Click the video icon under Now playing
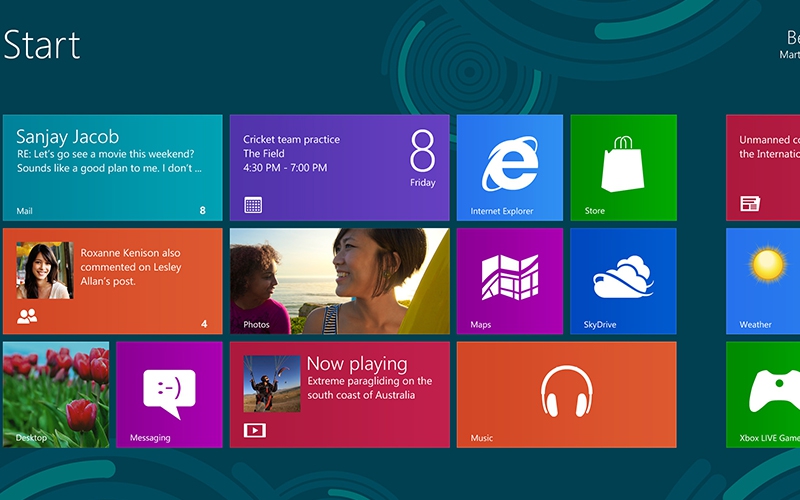 (254, 431)
